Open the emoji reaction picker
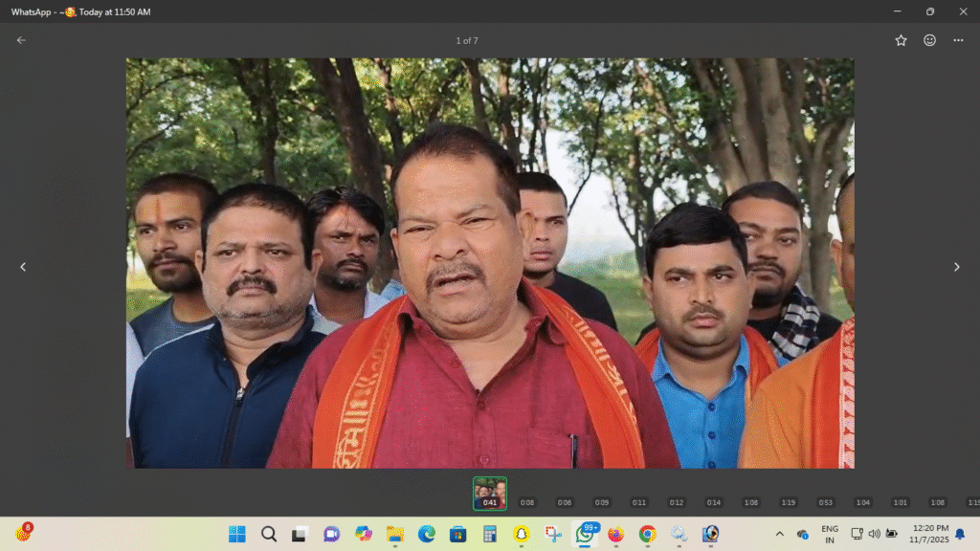Viewport: 980px width, 551px height. click(x=929, y=40)
